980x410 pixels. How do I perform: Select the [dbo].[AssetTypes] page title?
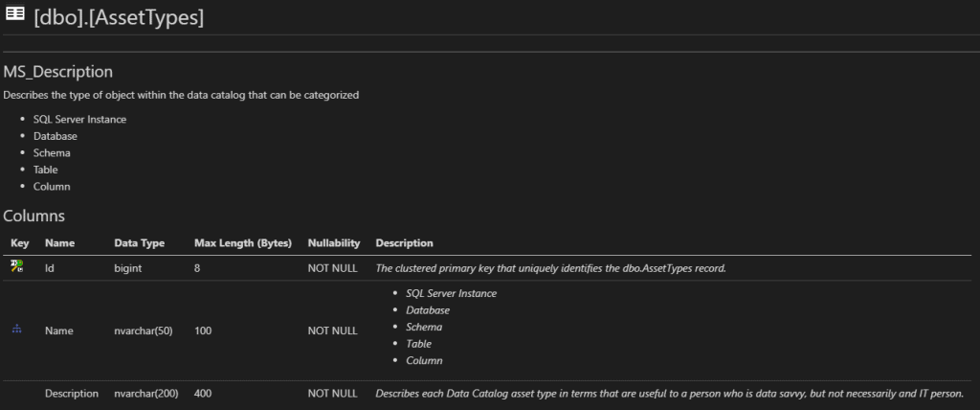pyautogui.click(x=118, y=18)
